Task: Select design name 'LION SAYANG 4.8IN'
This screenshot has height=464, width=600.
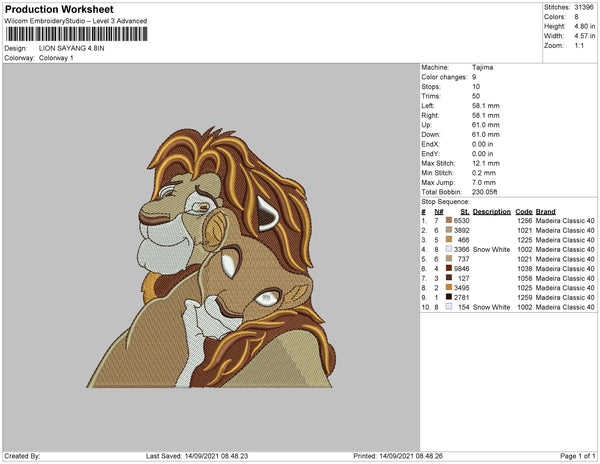Action: (72, 48)
